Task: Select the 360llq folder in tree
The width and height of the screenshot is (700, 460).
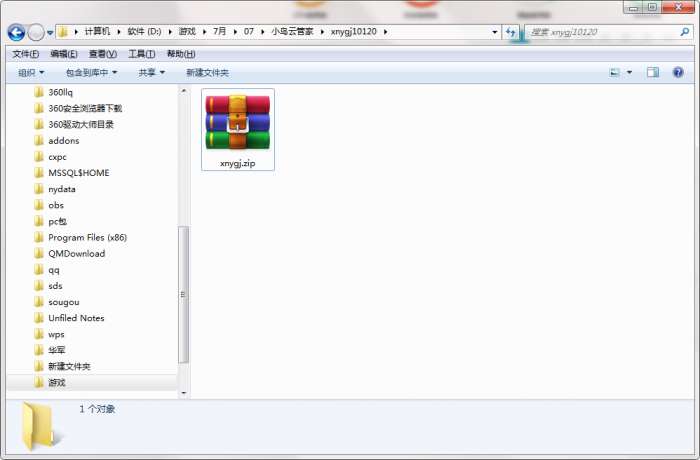Action: click(x=60, y=92)
